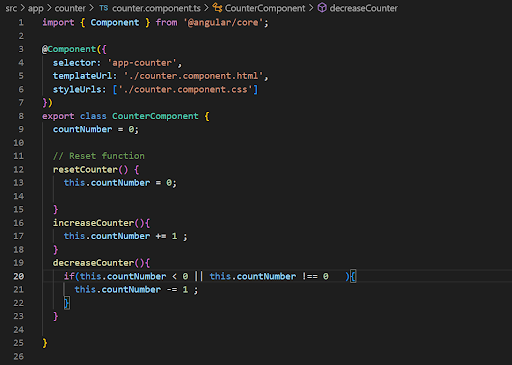This screenshot has width=512, height=365.
Task: Click CounterComponent class name on line 8
Action: (x=155, y=116)
